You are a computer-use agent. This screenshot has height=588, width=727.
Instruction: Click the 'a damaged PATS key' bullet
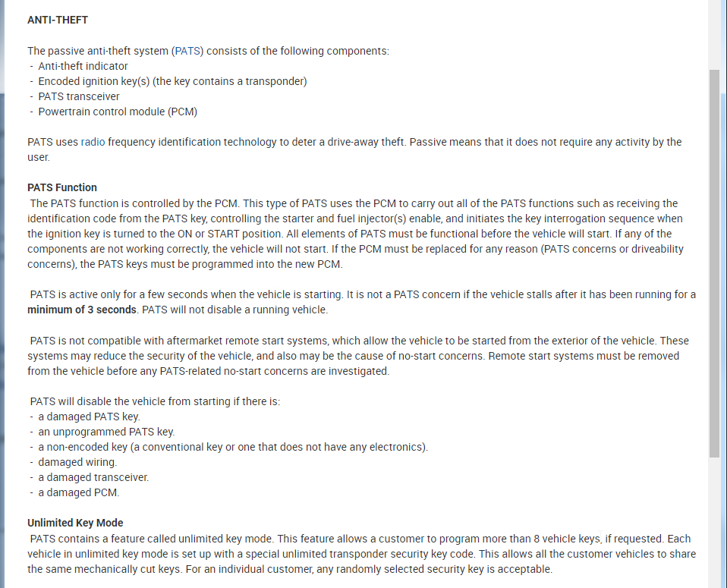point(90,417)
